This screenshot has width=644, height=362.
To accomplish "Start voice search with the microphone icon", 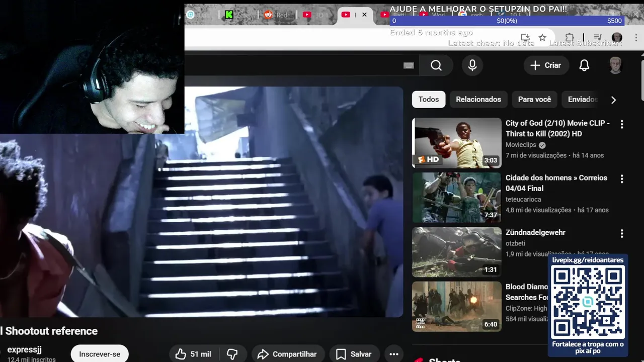I will (x=472, y=65).
